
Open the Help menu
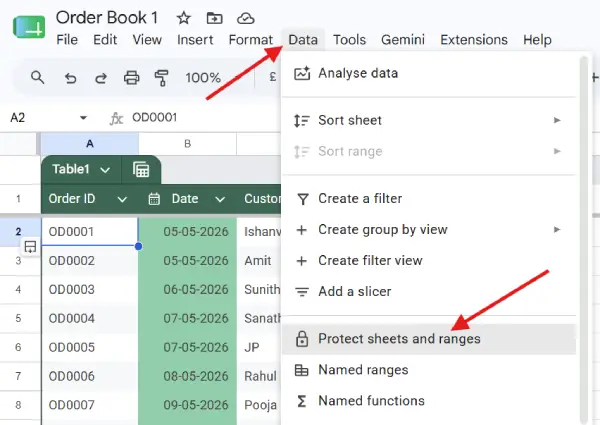pos(537,40)
